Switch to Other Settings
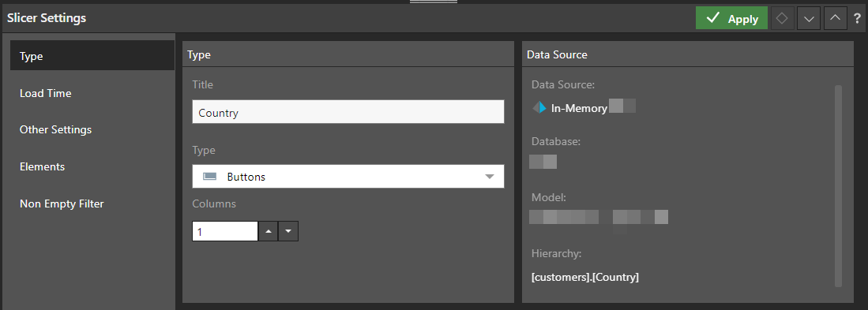This screenshot has width=868, height=310. point(92,129)
